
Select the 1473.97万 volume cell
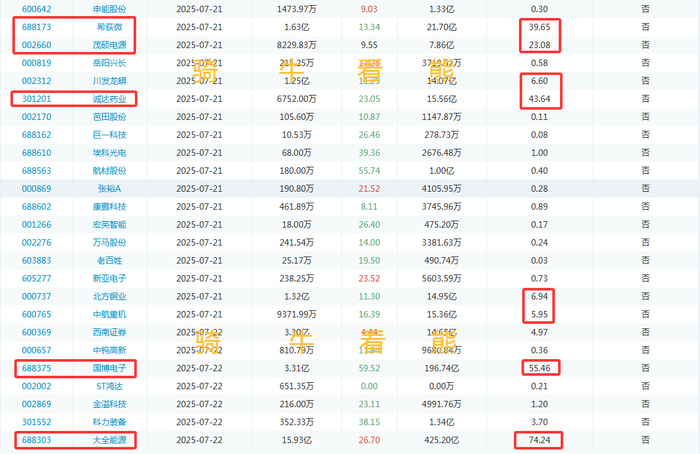click(296, 9)
